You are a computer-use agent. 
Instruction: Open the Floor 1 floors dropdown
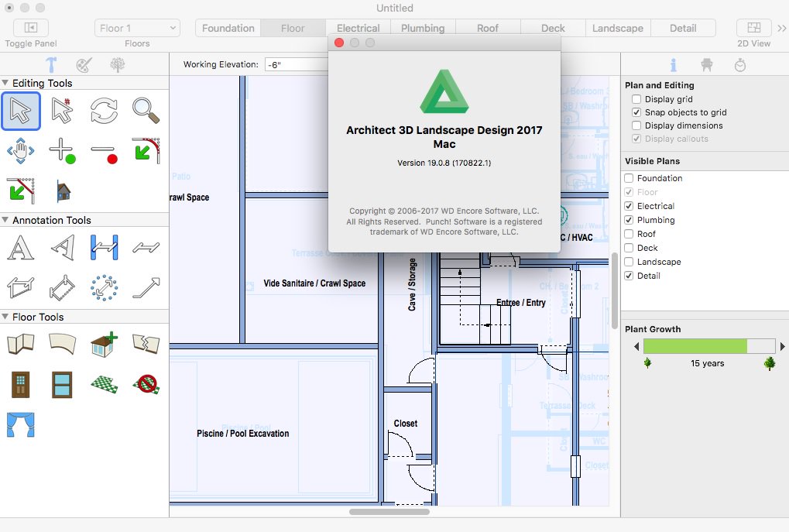click(137, 28)
